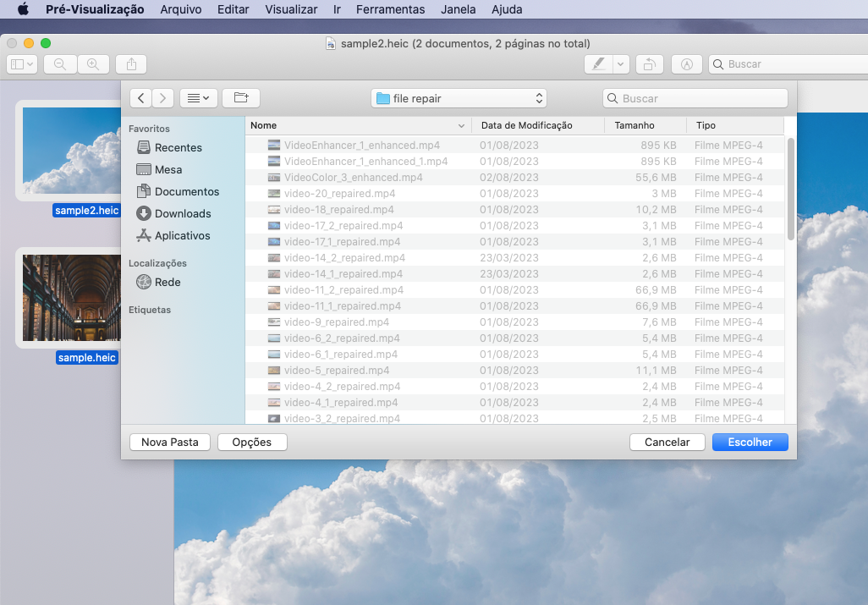
Task: Click the share icon in Preview toolbar
Action: (x=131, y=64)
